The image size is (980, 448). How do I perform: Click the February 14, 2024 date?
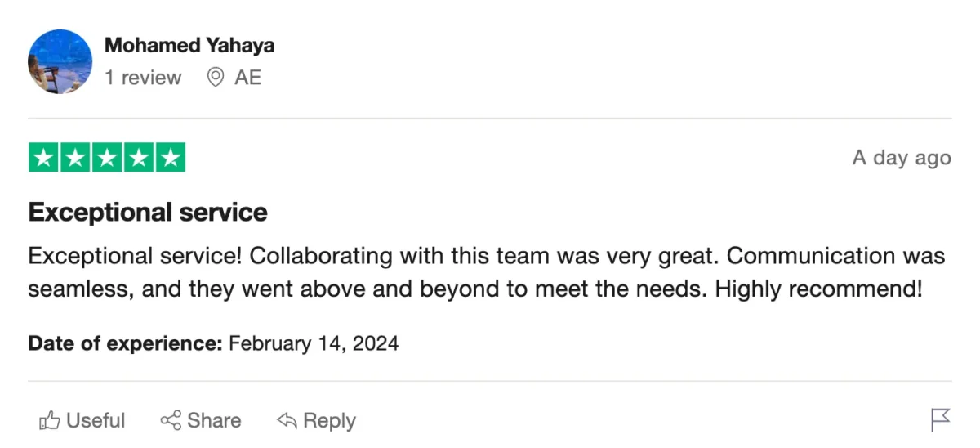click(x=314, y=343)
